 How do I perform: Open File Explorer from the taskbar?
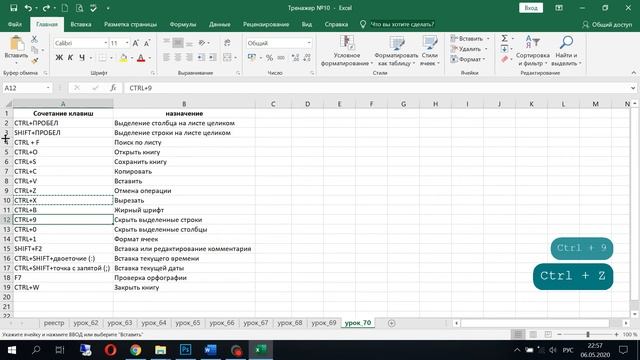click(x=160, y=350)
